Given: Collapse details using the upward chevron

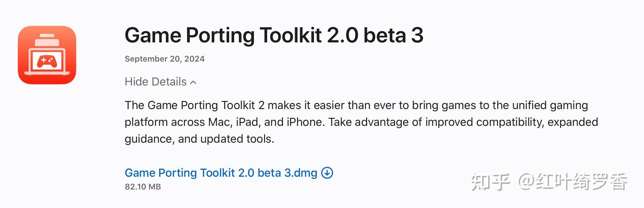Looking at the screenshot, I should [x=193, y=82].
